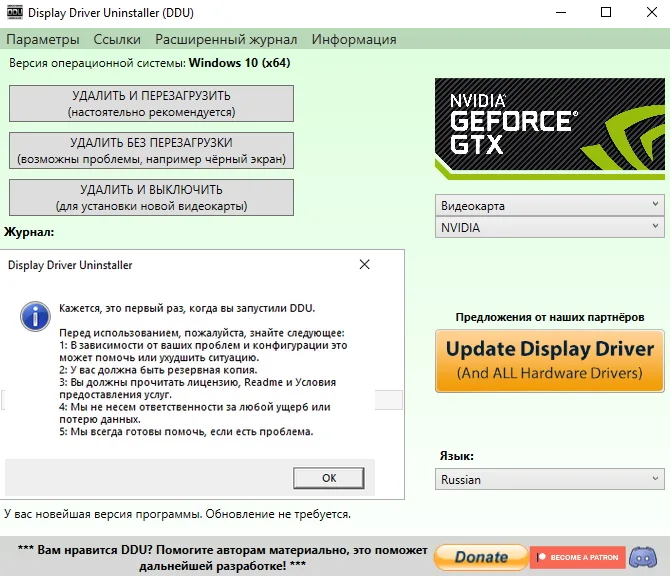Click text 'Версия операционной системы: Windows 10 (x64)'
Viewport: 670px width, 576px height.
tap(150, 63)
